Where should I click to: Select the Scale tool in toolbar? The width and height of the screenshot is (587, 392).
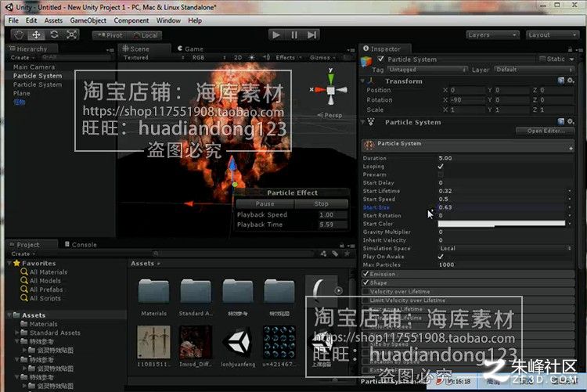point(71,35)
